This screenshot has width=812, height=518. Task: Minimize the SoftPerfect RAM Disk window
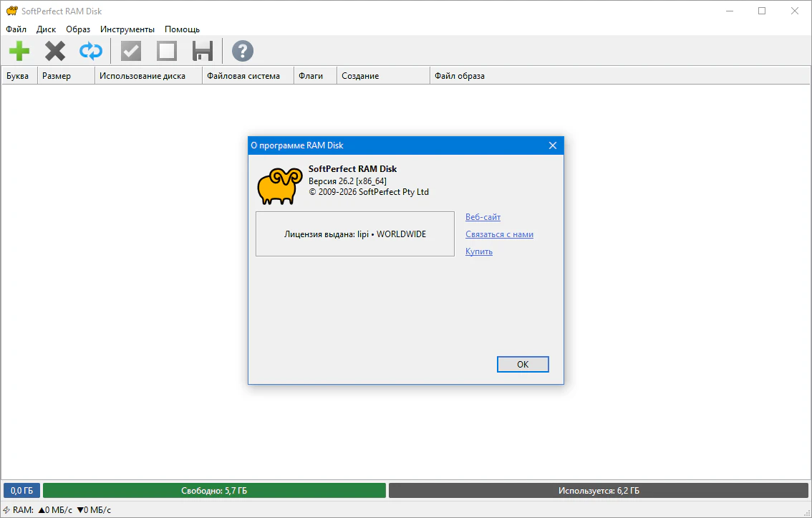pos(730,11)
